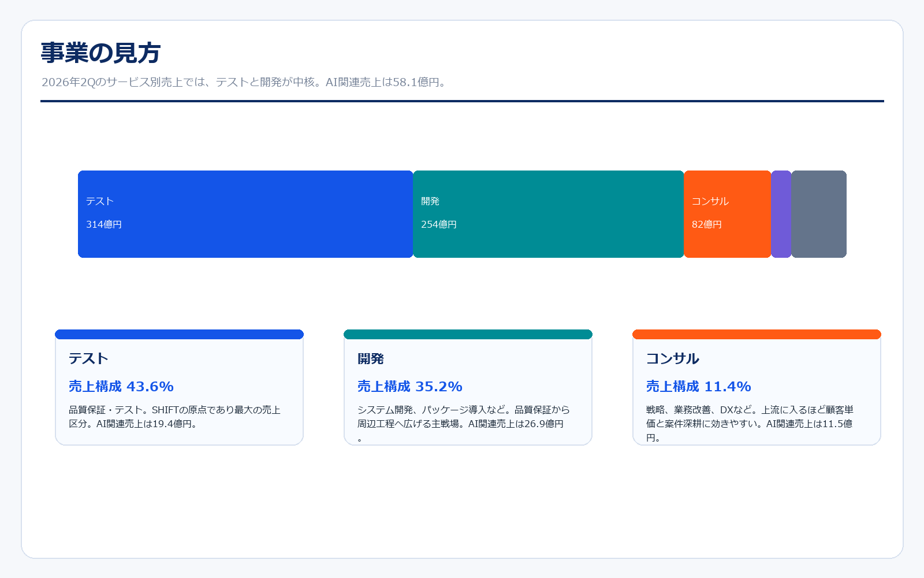The height and width of the screenshot is (578, 924).
Task: Click the テスト card description with 19.4億円
Action: (x=175, y=417)
